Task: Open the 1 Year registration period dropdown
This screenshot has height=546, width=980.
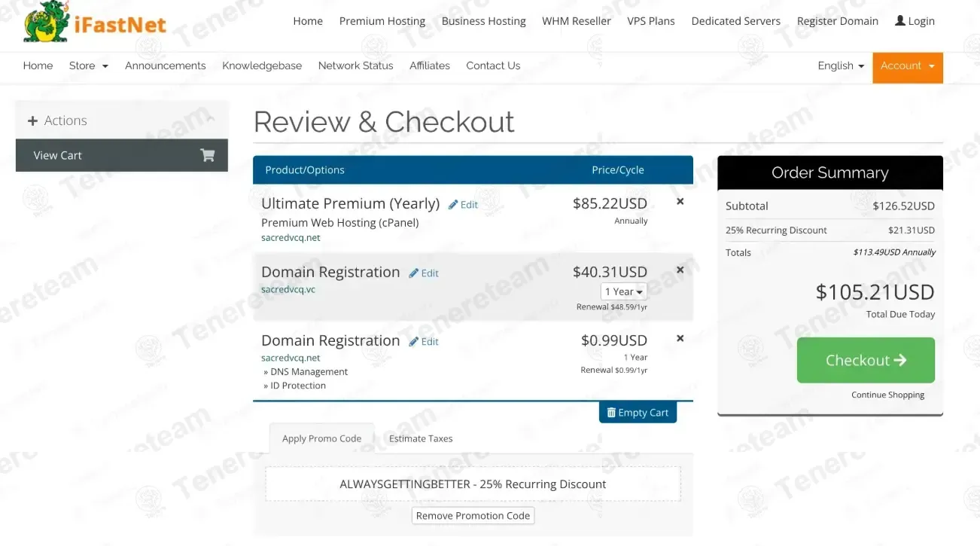Action: [624, 291]
